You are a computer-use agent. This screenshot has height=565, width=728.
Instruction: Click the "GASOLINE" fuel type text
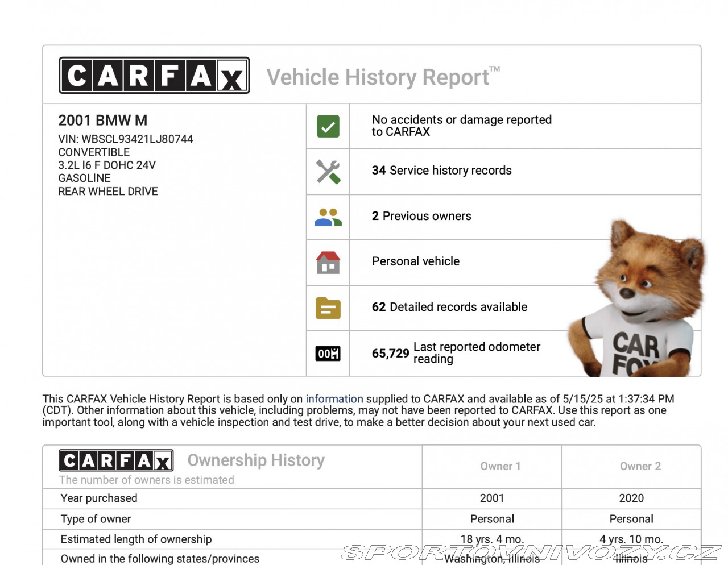84,178
